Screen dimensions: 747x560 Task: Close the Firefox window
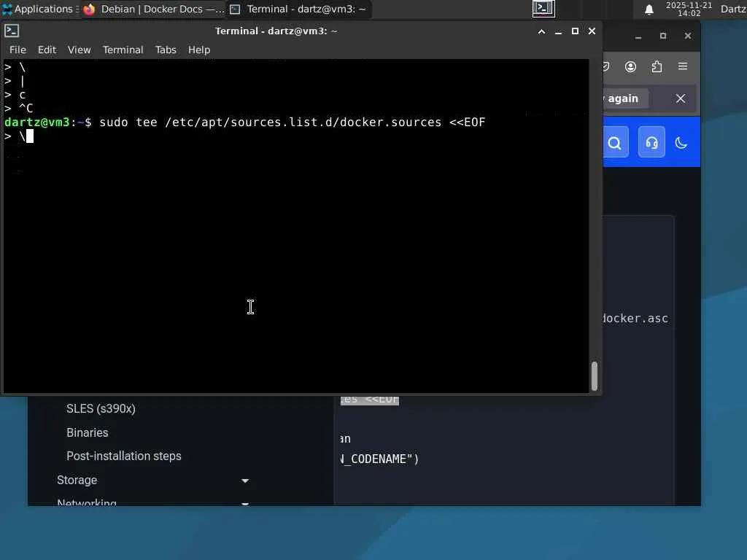coord(687,36)
